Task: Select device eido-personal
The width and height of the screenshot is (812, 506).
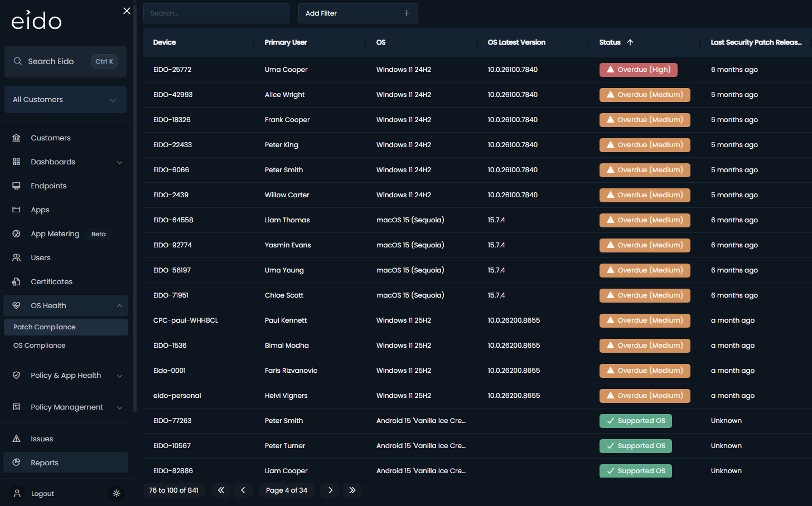Action: pos(177,396)
